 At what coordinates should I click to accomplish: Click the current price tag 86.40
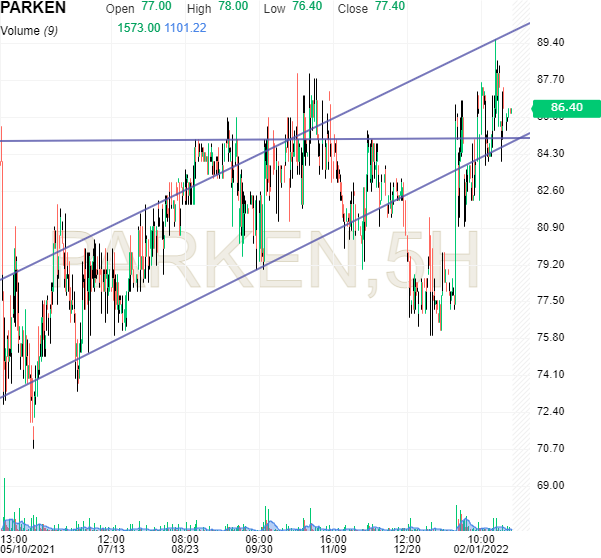coord(565,107)
